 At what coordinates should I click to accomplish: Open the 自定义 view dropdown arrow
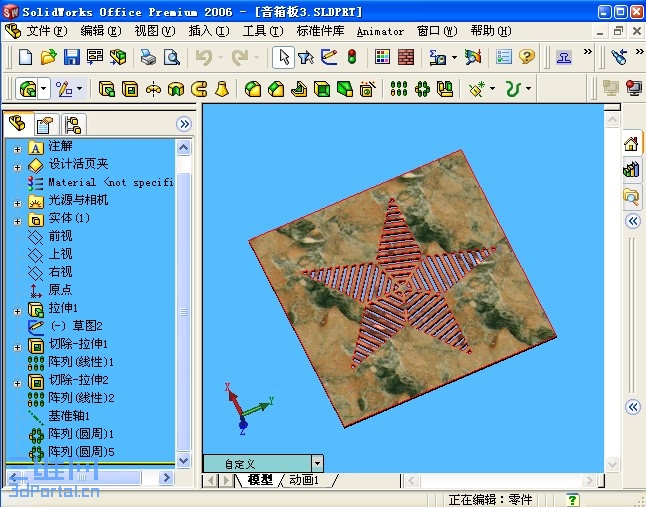317,463
